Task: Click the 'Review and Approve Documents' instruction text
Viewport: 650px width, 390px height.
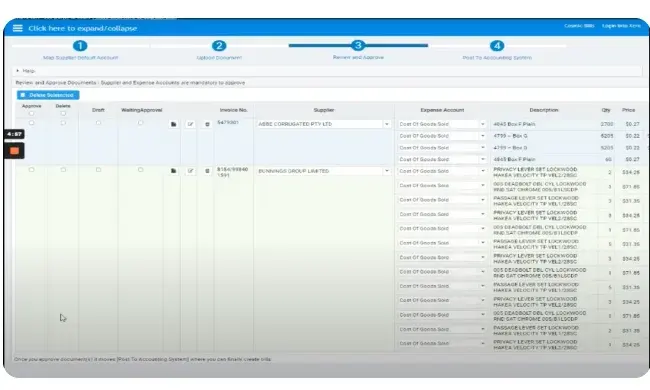Action: (x=130, y=83)
